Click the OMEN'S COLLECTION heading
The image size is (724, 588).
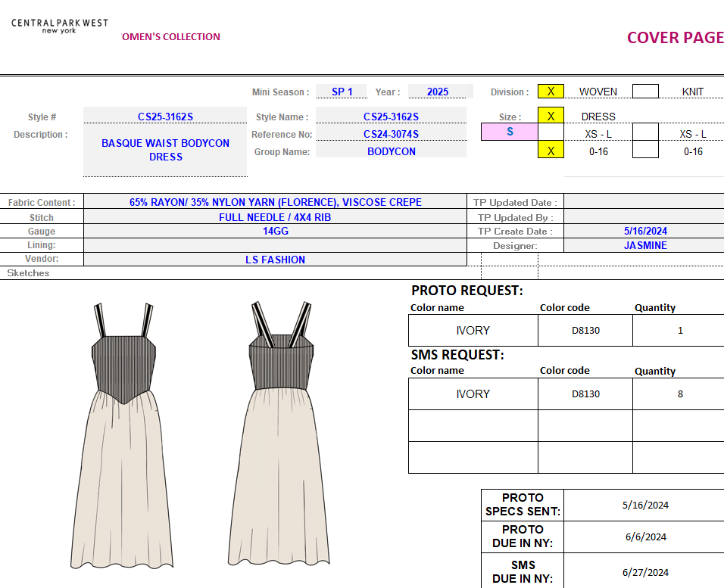[x=171, y=37]
